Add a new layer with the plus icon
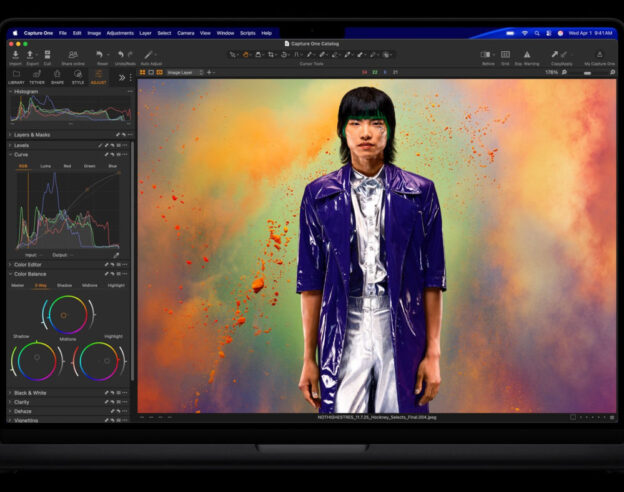 coord(209,72)
